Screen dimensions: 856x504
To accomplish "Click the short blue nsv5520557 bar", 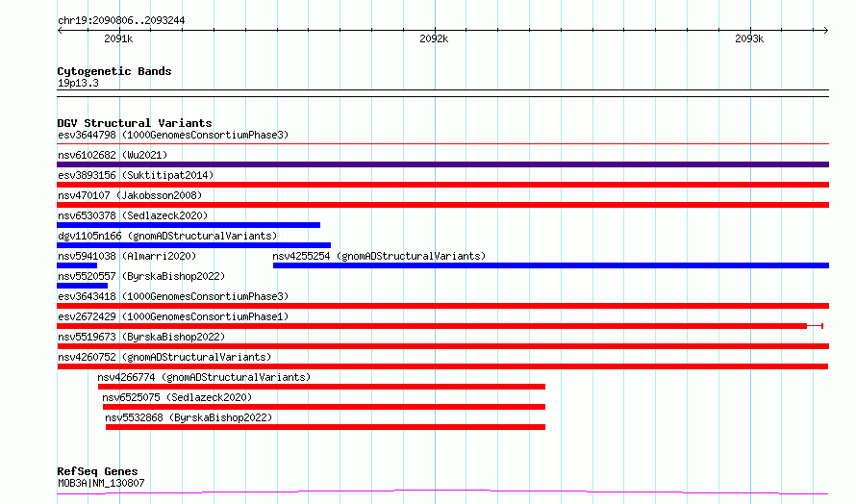I will pos(82,286).
